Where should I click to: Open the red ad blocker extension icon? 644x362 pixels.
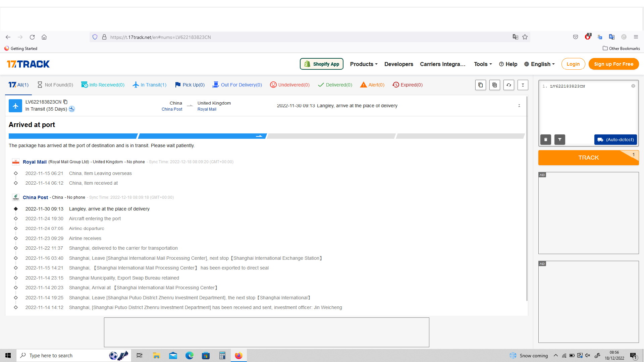pos(588,37)
